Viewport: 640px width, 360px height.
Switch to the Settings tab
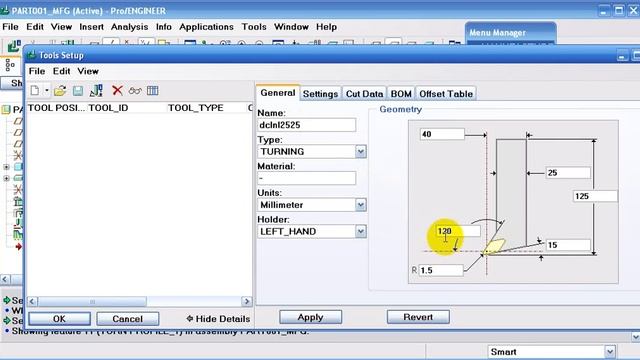[x=320, y=94]
